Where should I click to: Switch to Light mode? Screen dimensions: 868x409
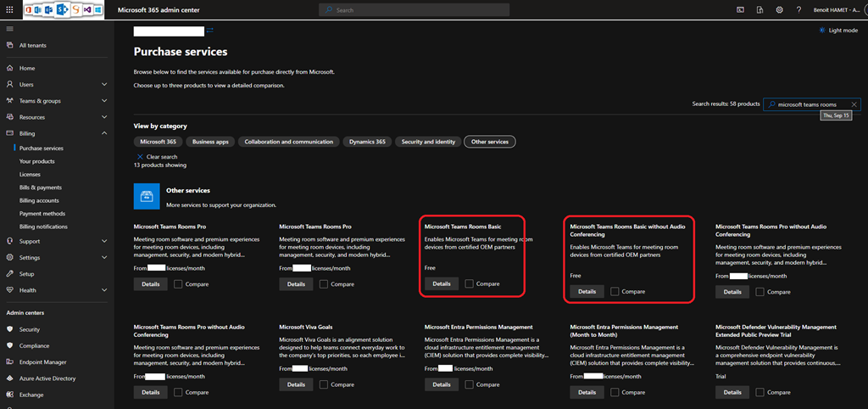click(x=837, y=31)
